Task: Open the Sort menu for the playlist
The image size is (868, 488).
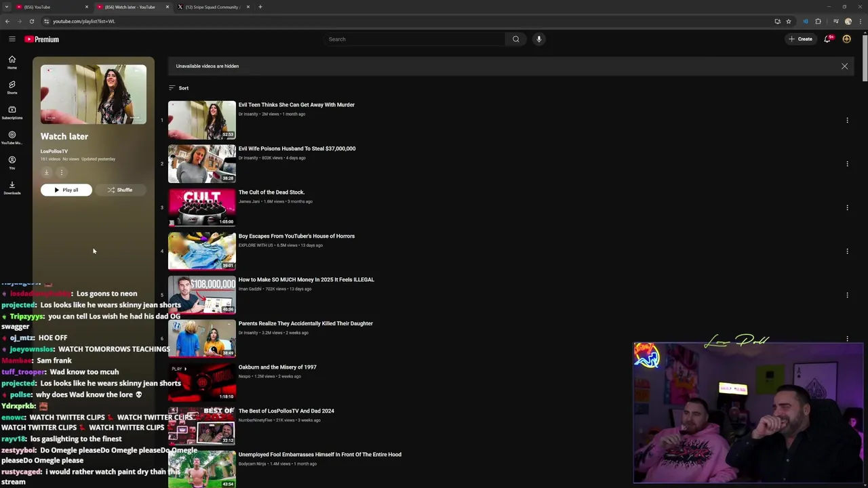Action: coord(179,88)
